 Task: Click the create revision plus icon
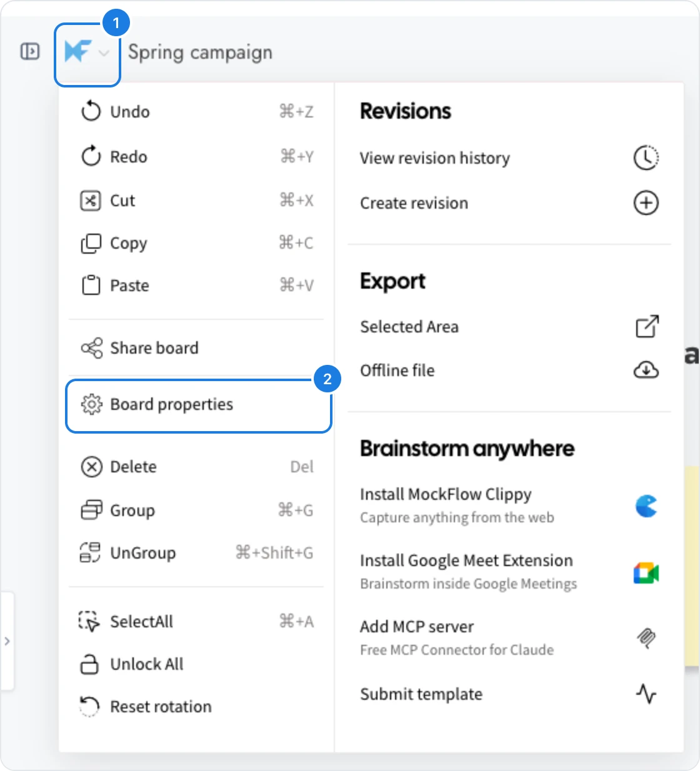pyautogui.click(x=646, y=202)
